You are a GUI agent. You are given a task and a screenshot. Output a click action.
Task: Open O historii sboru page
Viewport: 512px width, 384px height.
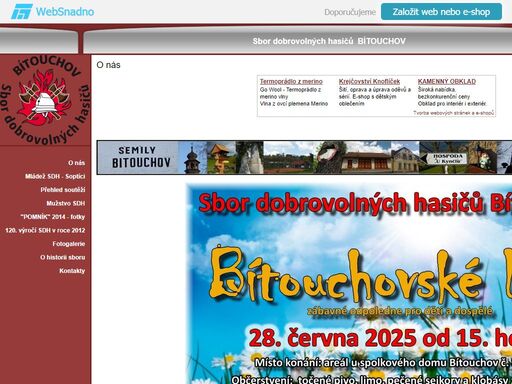62,257
